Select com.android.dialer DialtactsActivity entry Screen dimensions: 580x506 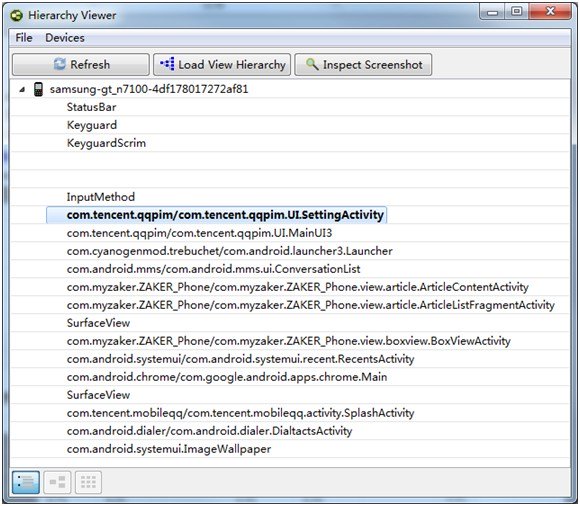(209, 431)
